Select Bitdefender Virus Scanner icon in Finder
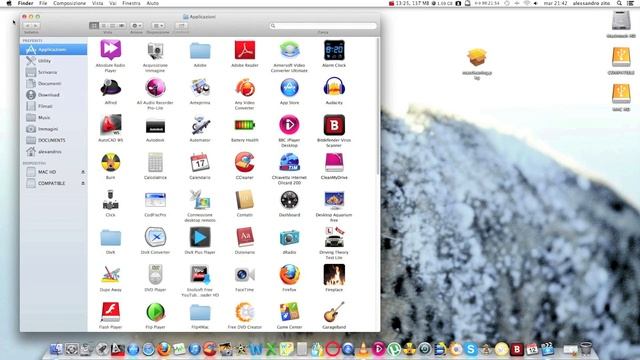This screenshot has height=360, width=640. click(334, 125)
